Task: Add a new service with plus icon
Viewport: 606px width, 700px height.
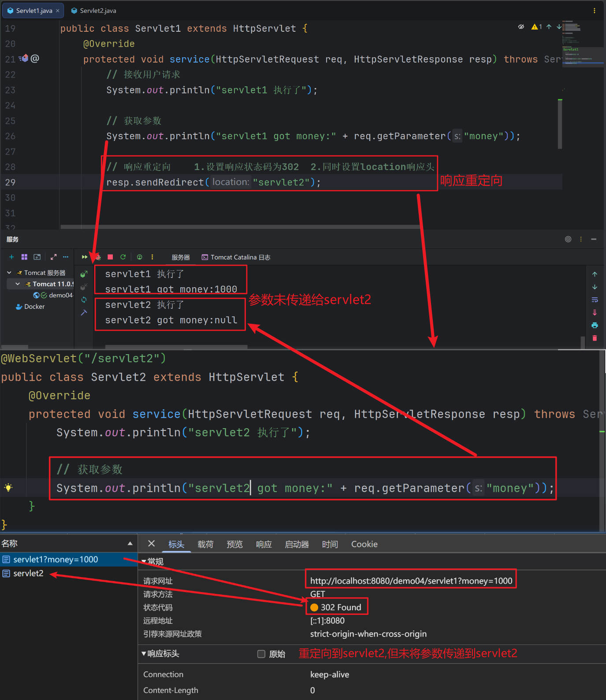Action: point(11,257)
